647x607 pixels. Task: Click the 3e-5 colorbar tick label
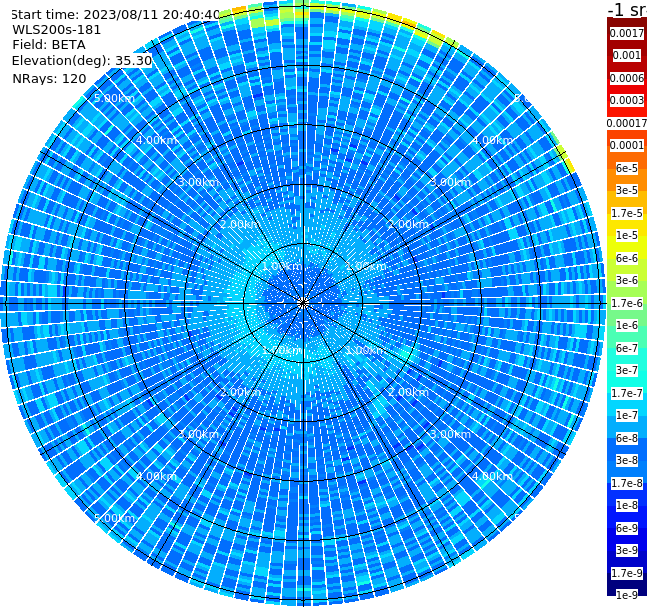(x=627, y=190)
